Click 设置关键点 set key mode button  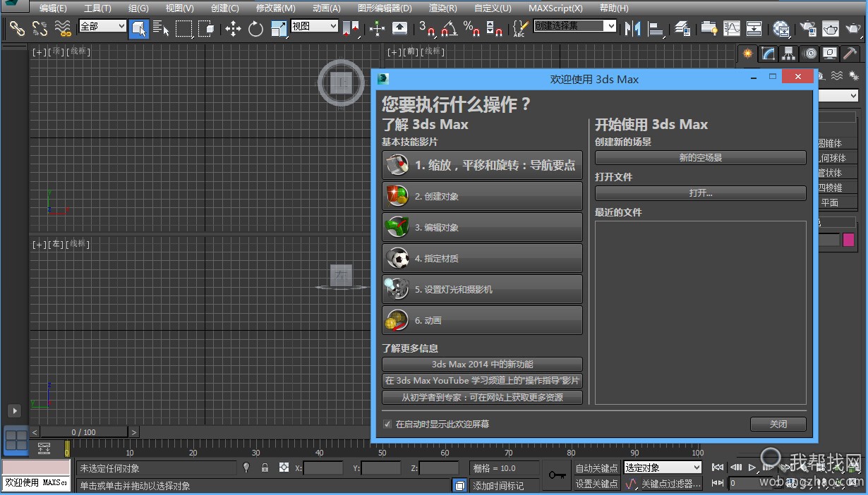coord(596,483)
